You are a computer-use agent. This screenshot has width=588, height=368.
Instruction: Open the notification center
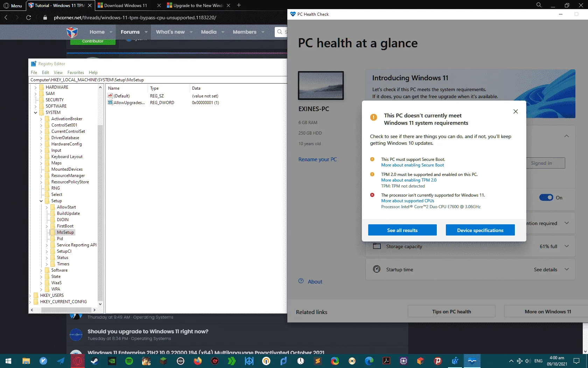[x=576, y=361]
